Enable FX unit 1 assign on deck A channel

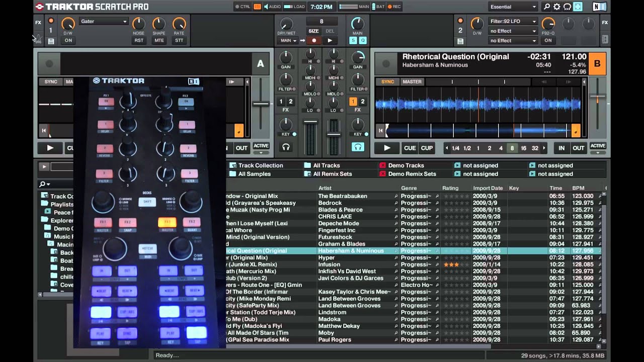[x=281, y=102]
